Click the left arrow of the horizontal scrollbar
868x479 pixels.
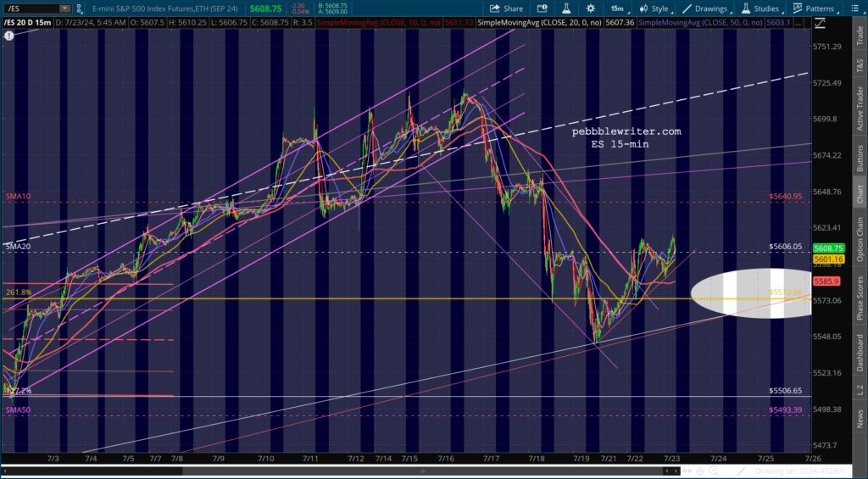point(5,471)
